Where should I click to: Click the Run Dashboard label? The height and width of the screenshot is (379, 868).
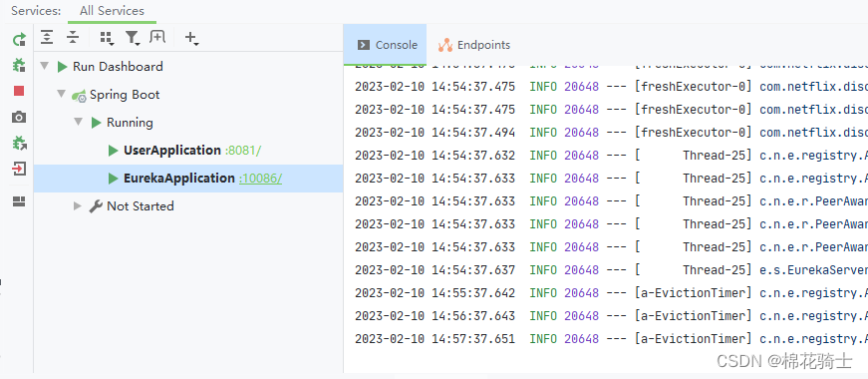tap(118, 67)
